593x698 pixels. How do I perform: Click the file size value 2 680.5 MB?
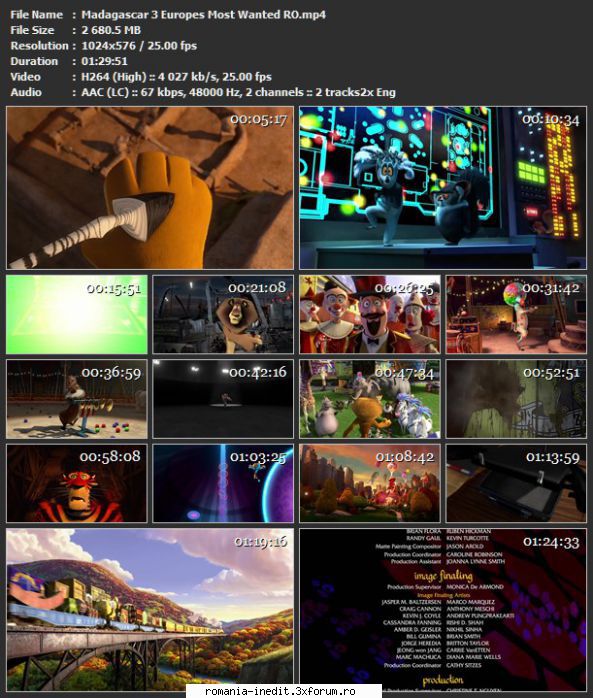(x=111, y=30)
